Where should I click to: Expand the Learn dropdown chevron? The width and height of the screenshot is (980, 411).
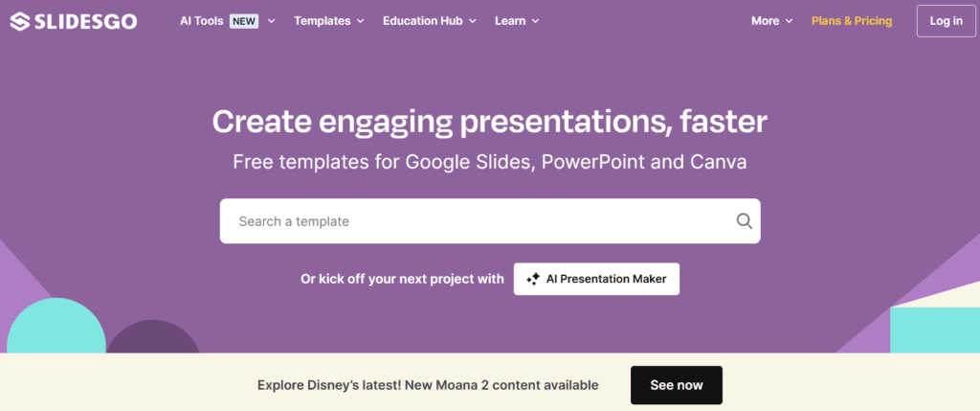click(x=536, y=21)
